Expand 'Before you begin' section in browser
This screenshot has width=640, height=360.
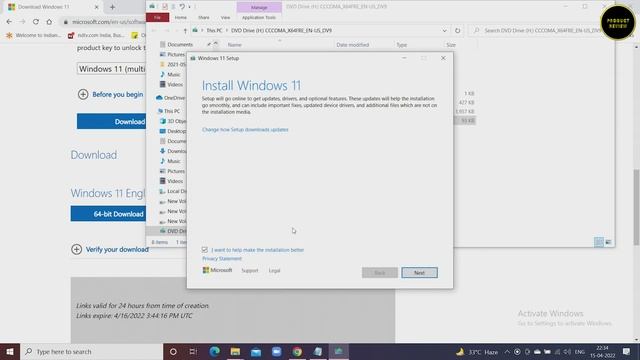pyautogui.click(x=111, y=94)
